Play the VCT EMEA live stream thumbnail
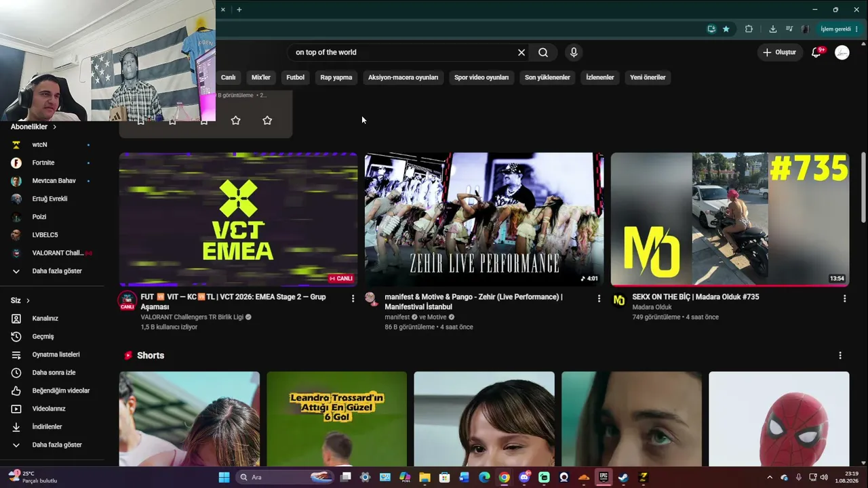The height and width of the screenshot is (488, 868). coord(238,219)
